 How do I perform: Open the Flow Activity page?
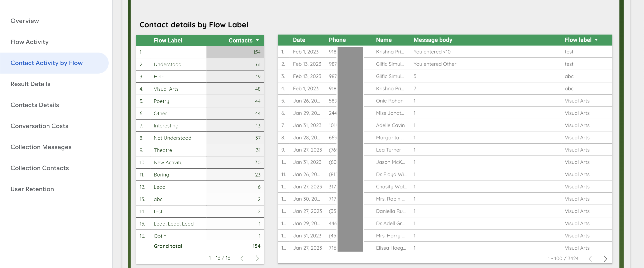30,42
